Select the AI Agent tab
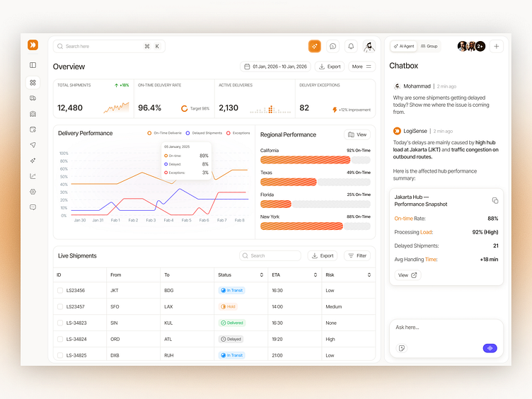The height and width of the screenshot is (399, 532). coord(404,46)
